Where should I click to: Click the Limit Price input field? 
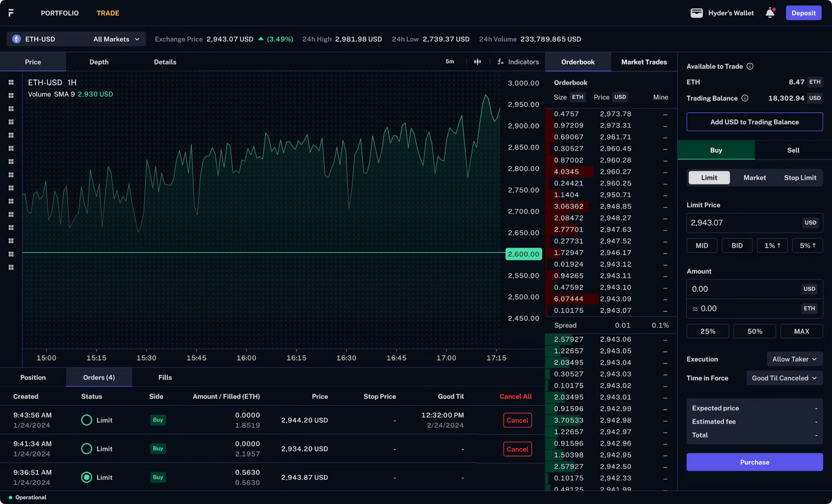(x=743, y=223)
